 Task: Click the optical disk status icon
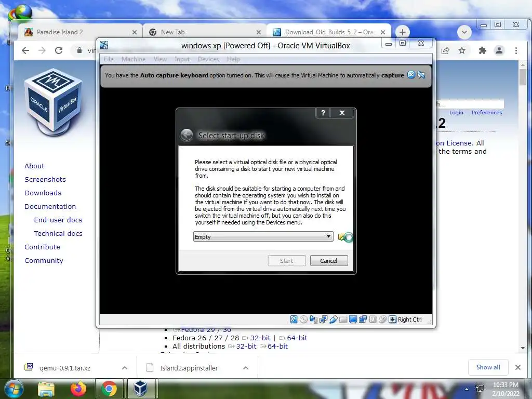303,320
